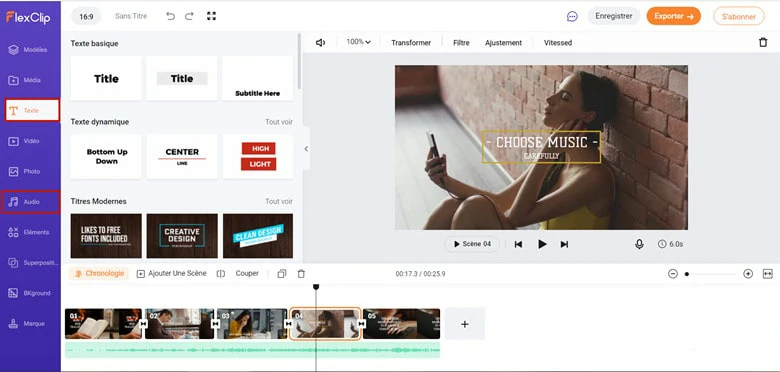The width and height of the screenshot is (780, 372).
Task: Add a new scene with plus tile
Action: pos(465,324)
